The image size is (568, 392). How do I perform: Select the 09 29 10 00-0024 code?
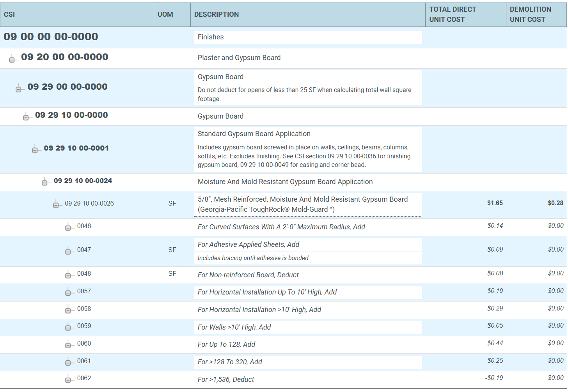pos(83,181)
